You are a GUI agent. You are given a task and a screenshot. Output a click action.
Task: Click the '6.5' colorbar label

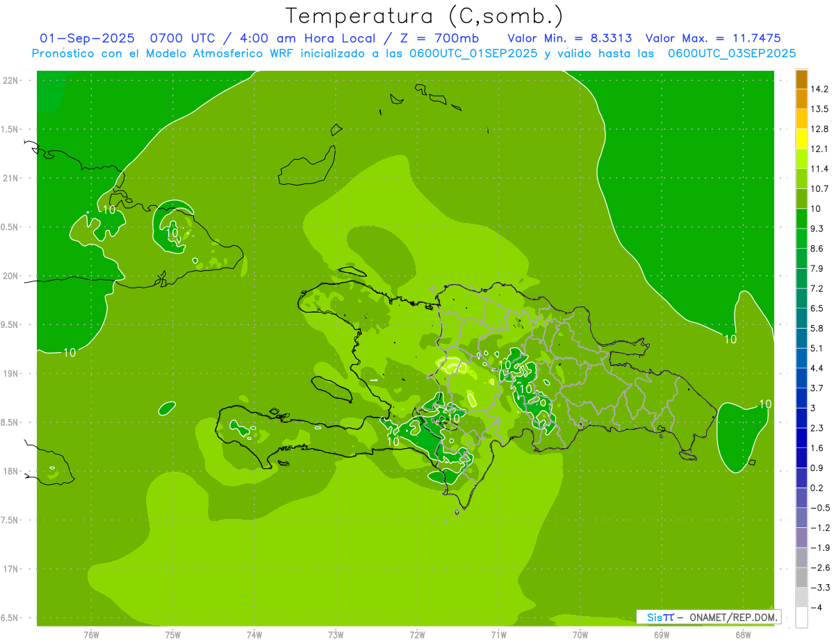817,308
